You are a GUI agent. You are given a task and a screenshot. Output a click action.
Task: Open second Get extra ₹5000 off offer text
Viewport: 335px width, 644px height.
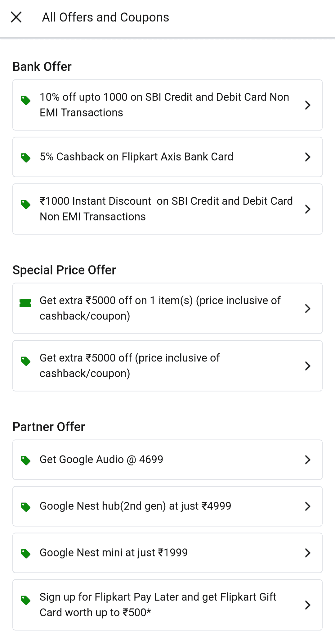point(130,365)
